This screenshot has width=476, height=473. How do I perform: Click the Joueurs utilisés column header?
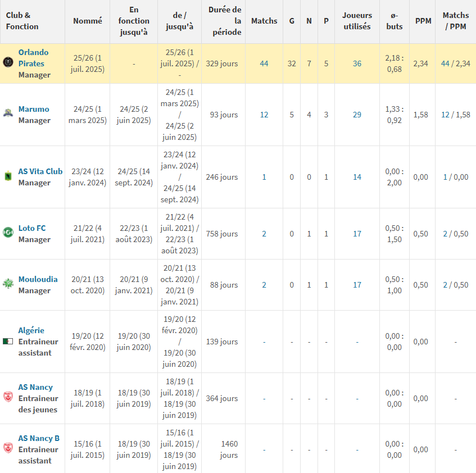click(357, 21)
